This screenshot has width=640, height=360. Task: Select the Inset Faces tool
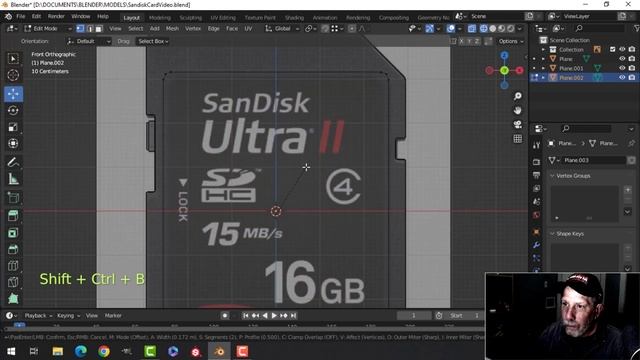click(x=13, y=233)
